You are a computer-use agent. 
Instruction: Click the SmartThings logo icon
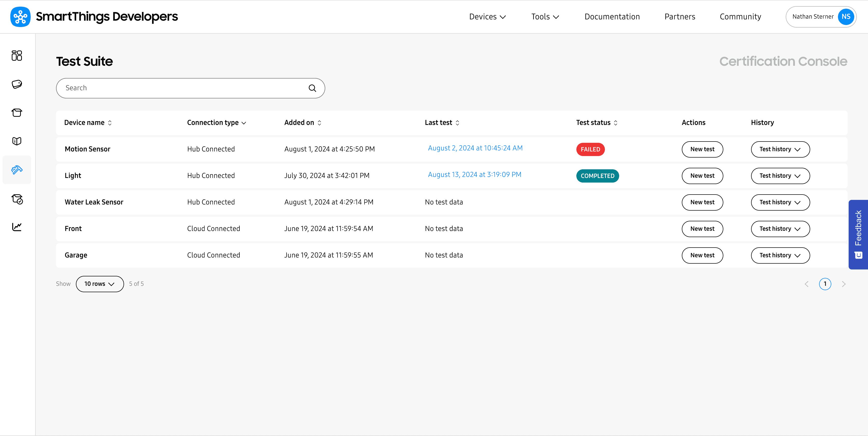[x=20, y=17]
